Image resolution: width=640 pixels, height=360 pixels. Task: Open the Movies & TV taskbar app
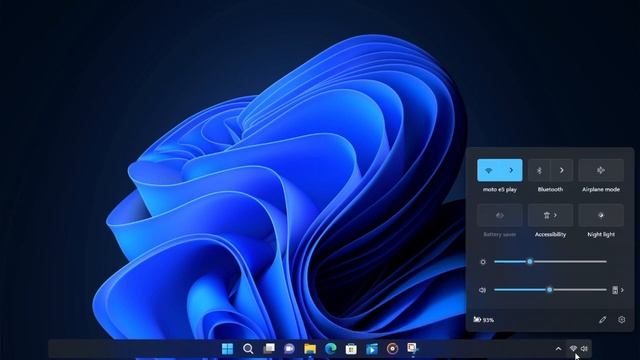tap(372, 349)
